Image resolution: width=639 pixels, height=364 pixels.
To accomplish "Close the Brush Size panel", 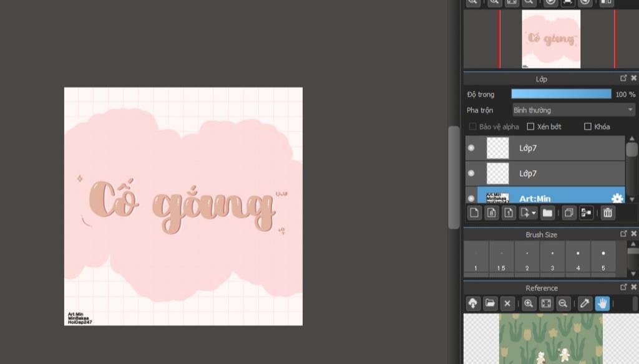I will click(x=634, y=234).
